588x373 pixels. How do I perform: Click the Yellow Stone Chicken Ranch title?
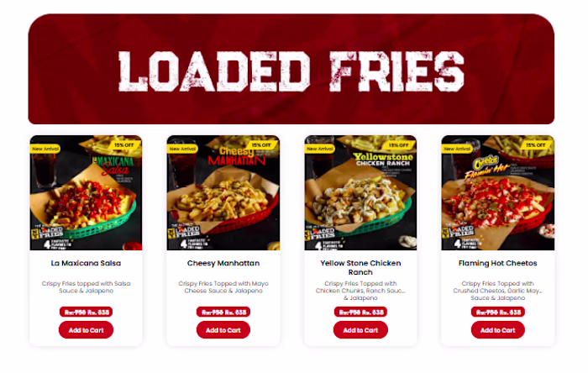tap(360, 268)
